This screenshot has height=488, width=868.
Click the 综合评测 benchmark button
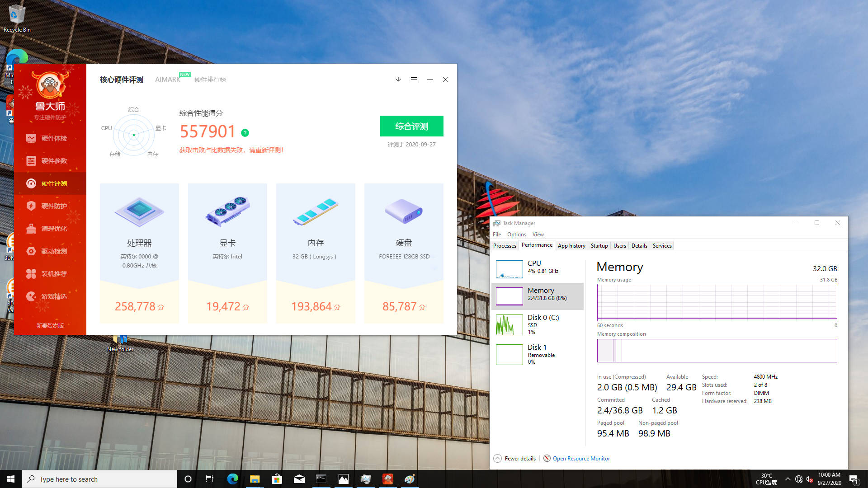(411, 126)
